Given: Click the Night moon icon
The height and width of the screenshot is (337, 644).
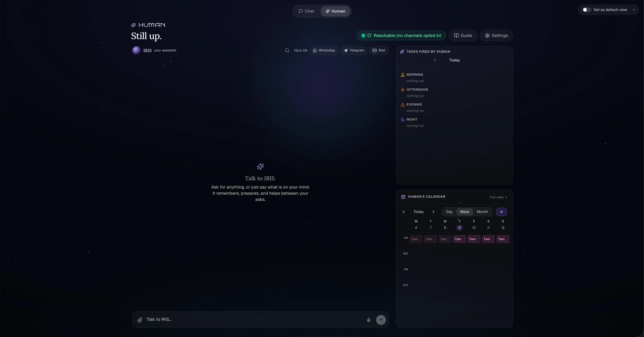Looking at the screenshot, I should tap(403, 120).
